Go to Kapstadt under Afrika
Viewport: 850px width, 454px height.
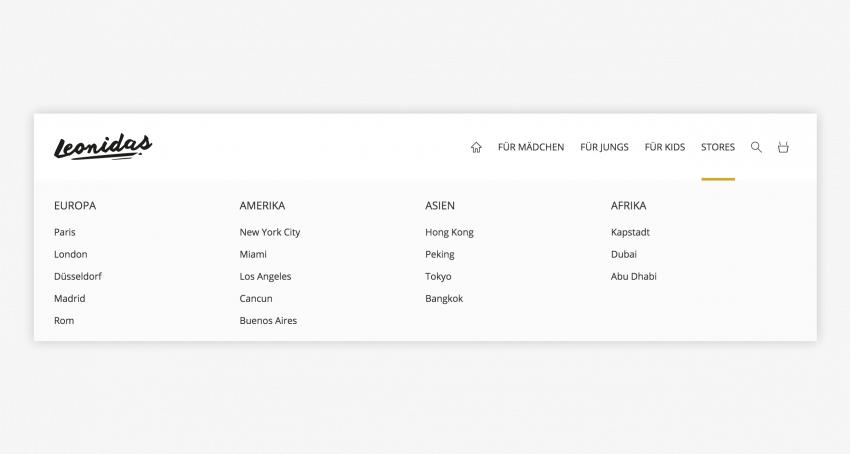coord(630,232)
